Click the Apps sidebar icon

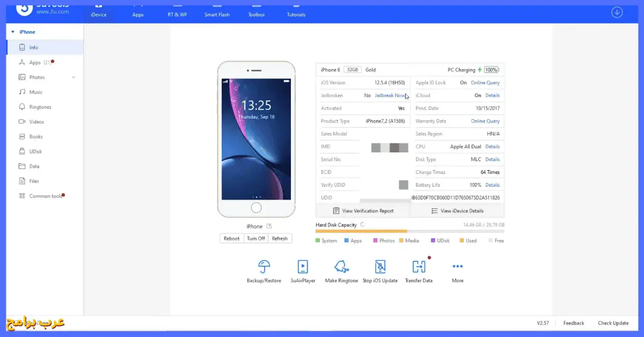point(22,62)
